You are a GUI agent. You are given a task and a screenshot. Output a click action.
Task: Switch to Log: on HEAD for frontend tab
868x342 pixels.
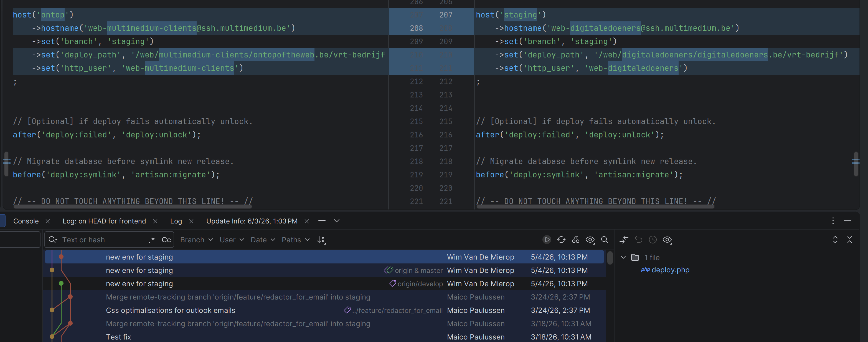click(x=104, y=221)
